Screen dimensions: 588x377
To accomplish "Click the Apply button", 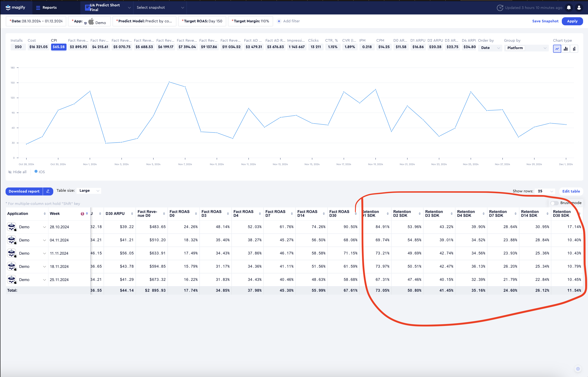I will pos(572,21).
